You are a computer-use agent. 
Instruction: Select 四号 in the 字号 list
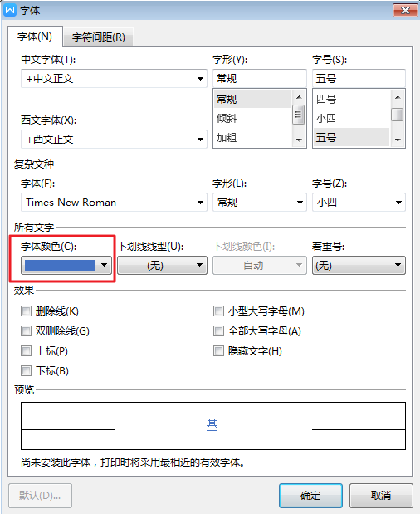coord(352,99)
